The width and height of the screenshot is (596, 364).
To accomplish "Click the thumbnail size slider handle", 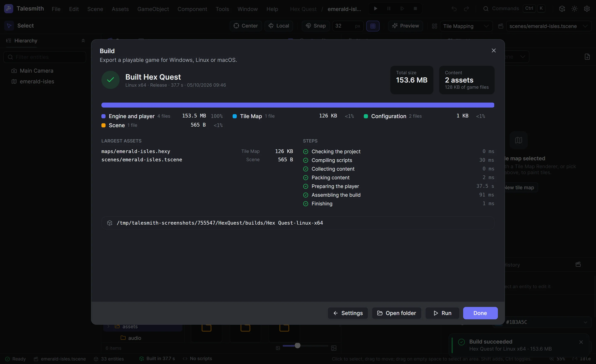I will pyautogui.click(x=298, y=345).
